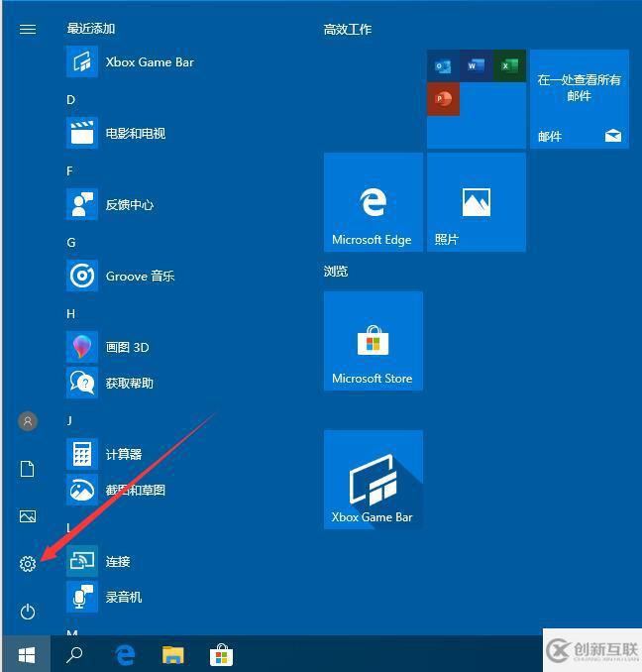Screen dimensions: 642x672
Task: Open File Explorer from the taskbar
Action: point(173,655)
